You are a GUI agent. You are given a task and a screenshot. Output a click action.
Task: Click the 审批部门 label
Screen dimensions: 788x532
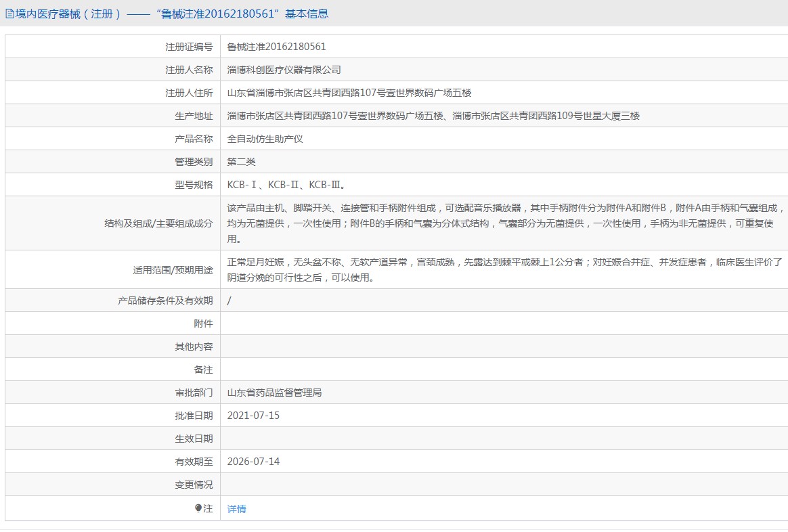194,393
